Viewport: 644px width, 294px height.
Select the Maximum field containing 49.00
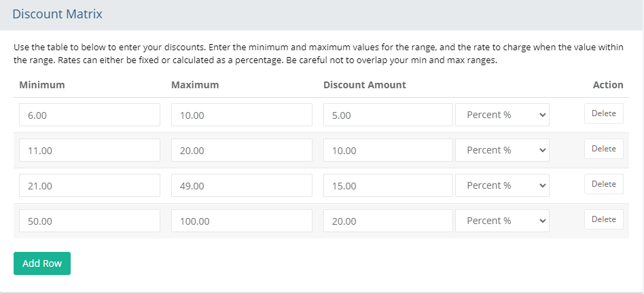pos(242,185)
